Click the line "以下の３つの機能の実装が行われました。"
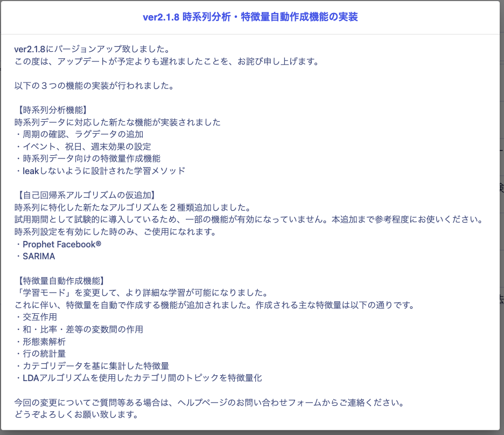The height and width of the screenshot is (435, 504). (x=93, y=86)
